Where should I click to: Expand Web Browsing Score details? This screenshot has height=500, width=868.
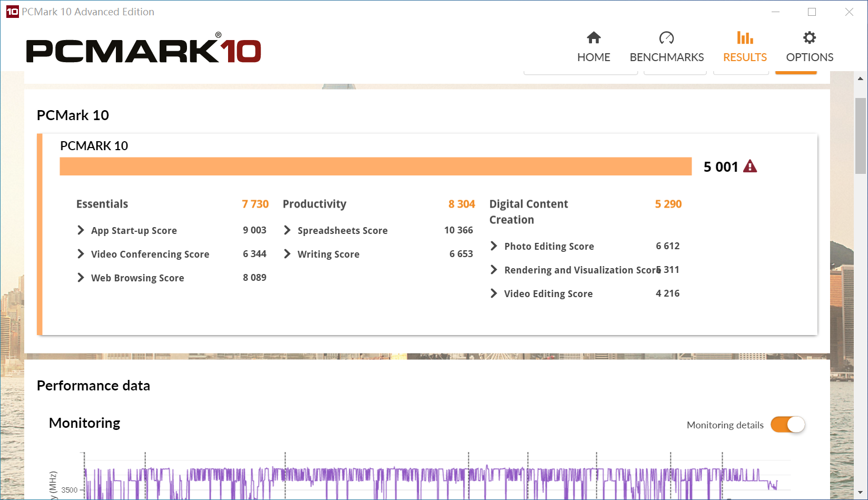coord(81,278)
